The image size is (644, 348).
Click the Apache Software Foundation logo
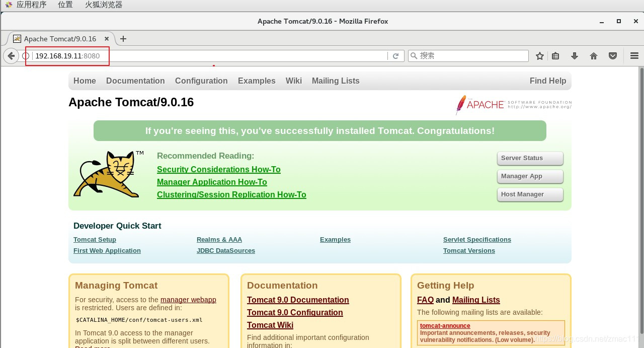click(x=513, y=104)
